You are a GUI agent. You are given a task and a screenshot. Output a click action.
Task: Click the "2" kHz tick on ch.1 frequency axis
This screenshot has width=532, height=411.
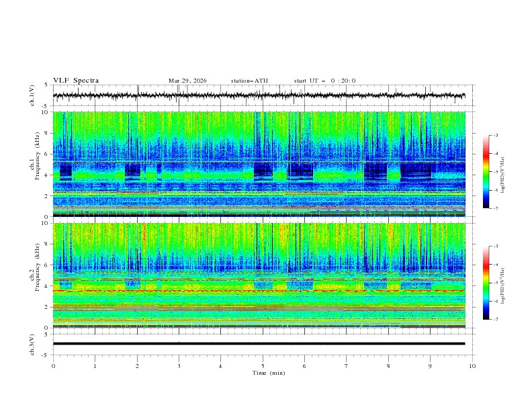point(47,196)
